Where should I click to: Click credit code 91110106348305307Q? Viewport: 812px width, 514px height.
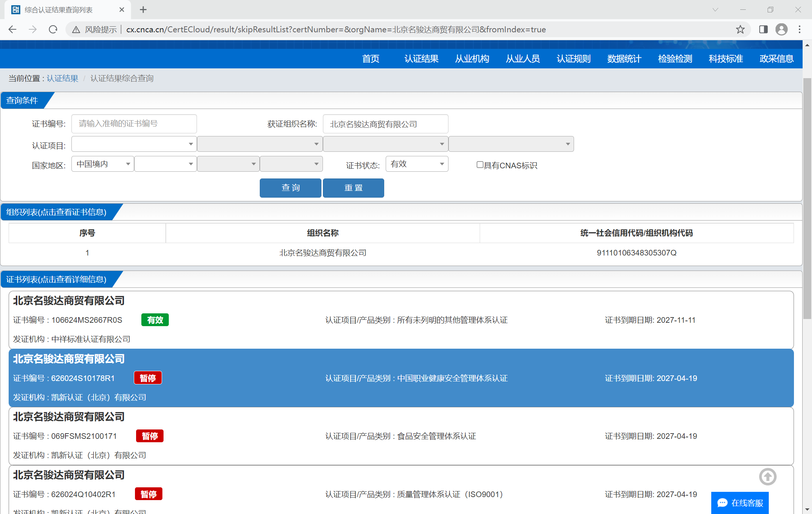pyautogui.click(x=636, y=253)
